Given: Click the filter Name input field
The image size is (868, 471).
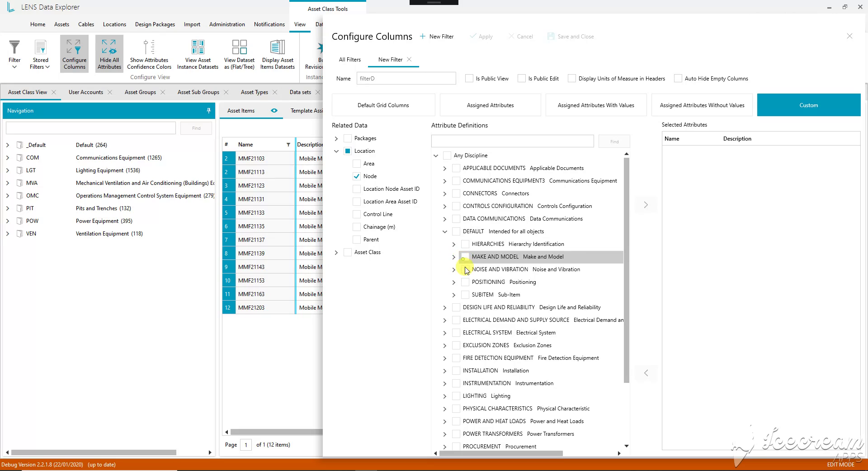Looking at the screenshot, I should point(406,78).
